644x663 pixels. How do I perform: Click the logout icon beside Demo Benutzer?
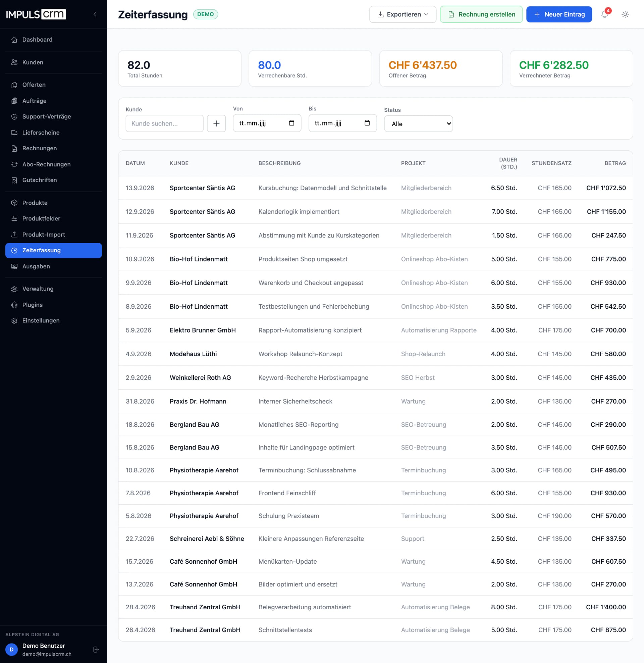click(x=96, y=650)
